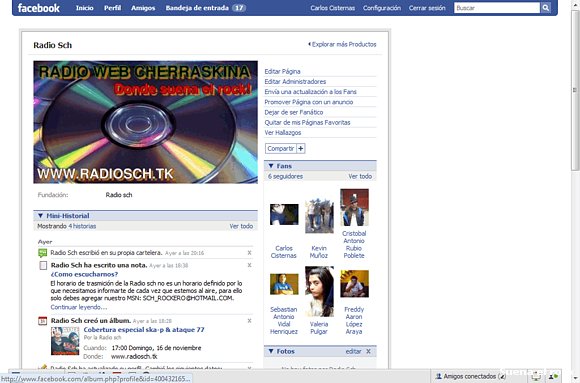This screenshot has width=580, height=383.
Task: Click Freddy Aaron López Araya fan photo
Action: 354,283
